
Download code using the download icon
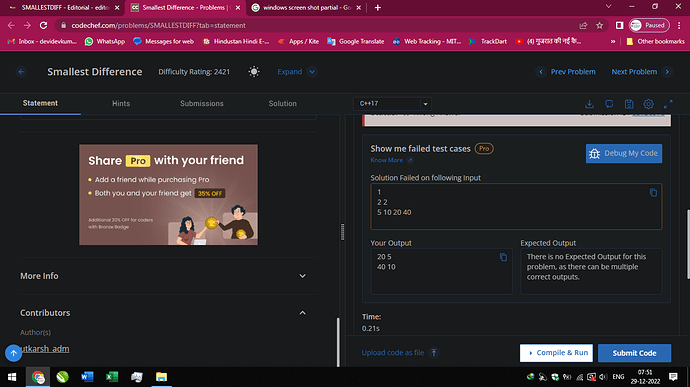(589, 104)
